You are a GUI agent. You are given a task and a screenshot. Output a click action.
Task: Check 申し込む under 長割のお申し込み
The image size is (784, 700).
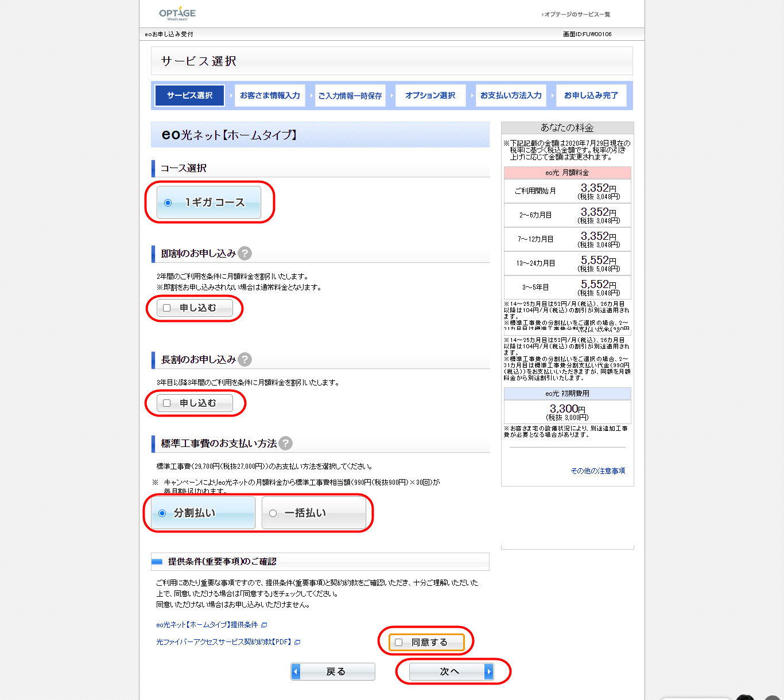tap(166, 403)
